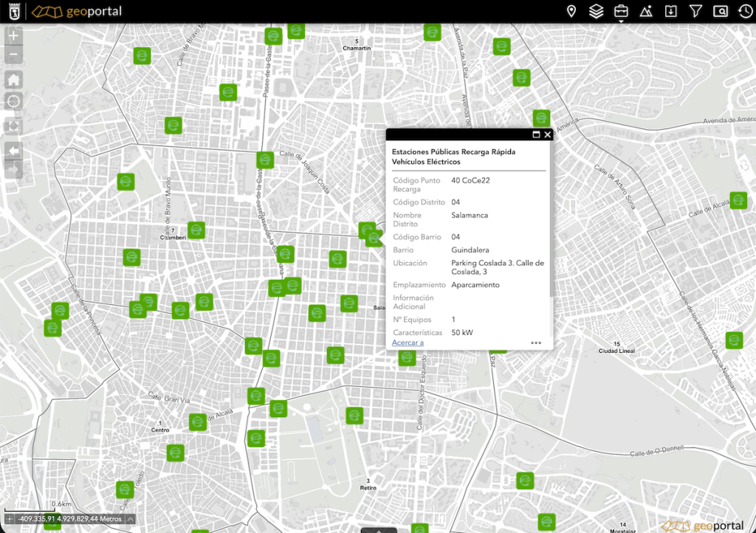Click the 'Acercar a' zoom link
Screen dimensions: 756x533
tap(408, 343)
